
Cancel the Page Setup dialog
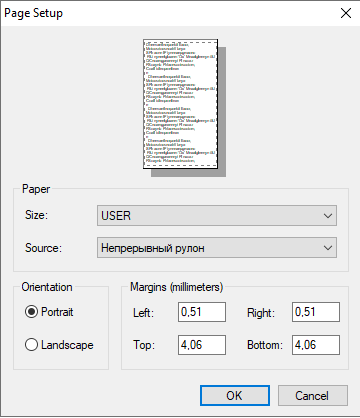[313, 396]
